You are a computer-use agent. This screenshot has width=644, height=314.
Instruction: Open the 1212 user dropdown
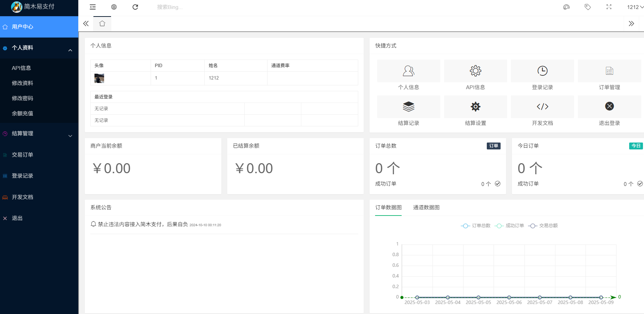tap(635, 7)
